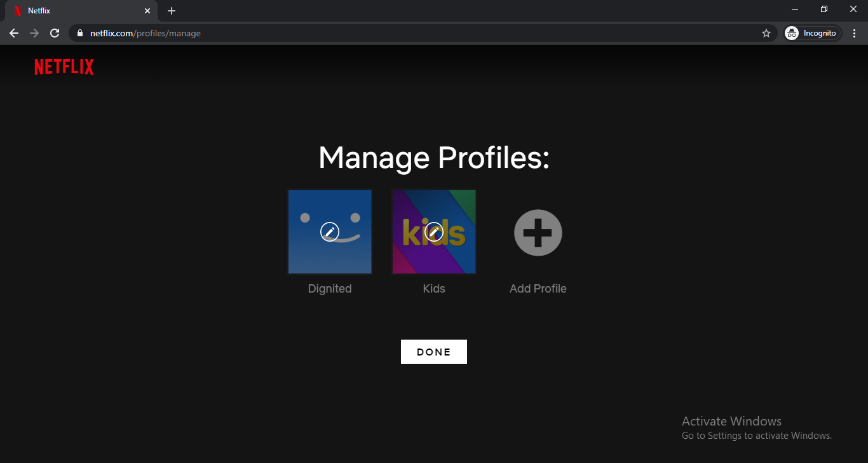
Task: Reload the Netflix page
Action: point(55,33)
